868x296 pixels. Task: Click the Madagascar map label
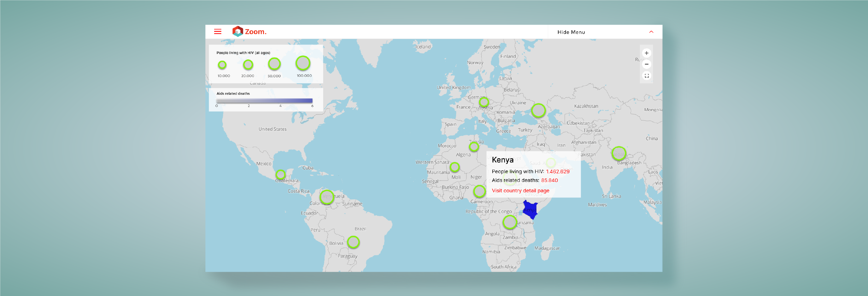click(x=547, y=248)
